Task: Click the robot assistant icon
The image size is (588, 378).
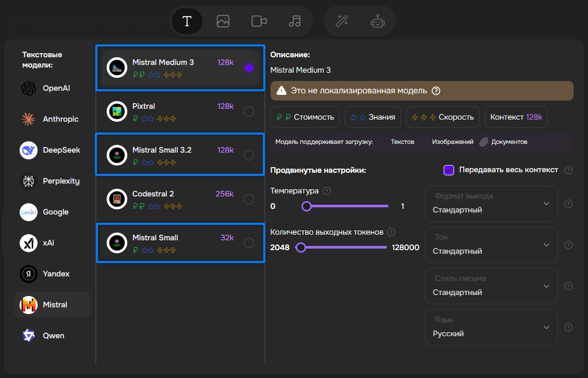Action: tap(378, 21)
